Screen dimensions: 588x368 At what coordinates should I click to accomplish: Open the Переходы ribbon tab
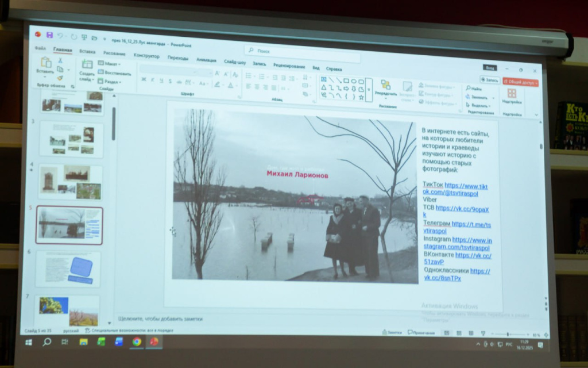177,58
